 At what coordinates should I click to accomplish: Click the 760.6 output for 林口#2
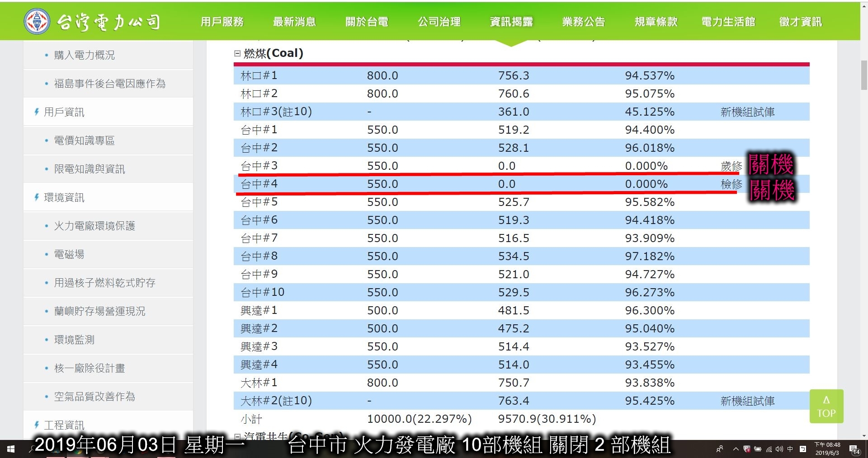[x=514, y=93]
